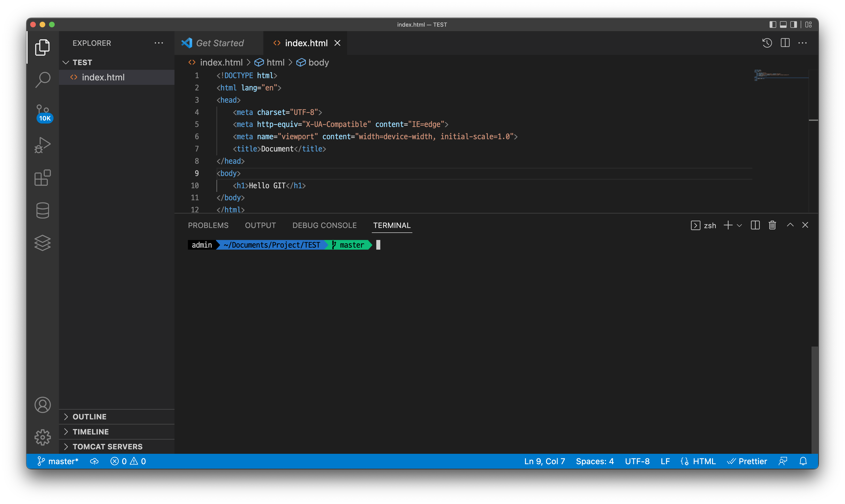Open timeline history icon in editor toolbar
The width and height of the screenshot is (845, 504).
tap(767, 43)
